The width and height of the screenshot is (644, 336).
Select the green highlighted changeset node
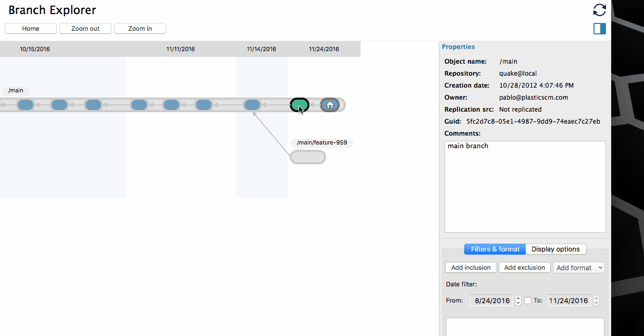coord(300,105)
